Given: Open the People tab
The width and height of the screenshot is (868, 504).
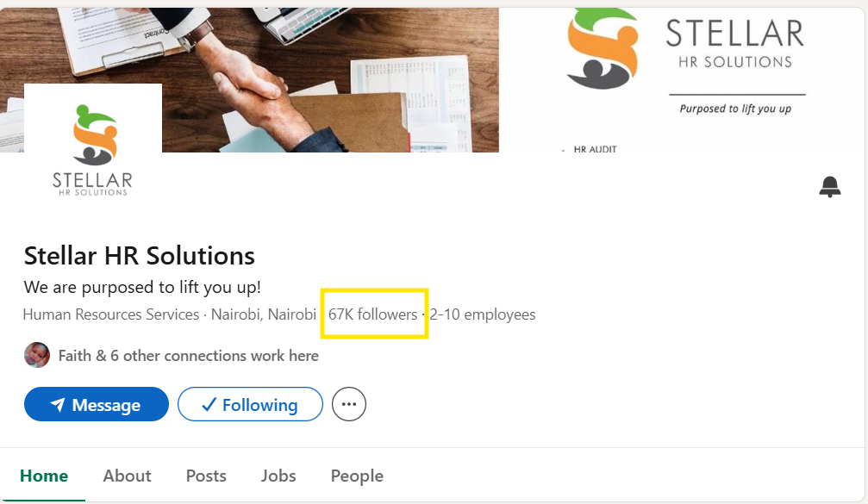Looking at the screenshot, I should click(x=357, y=476).
